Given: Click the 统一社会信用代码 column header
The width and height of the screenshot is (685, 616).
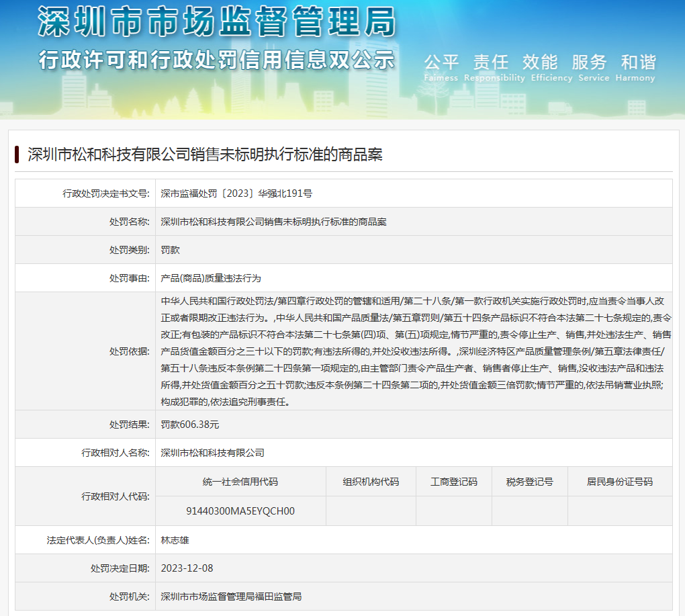Looking at the screenshot, I should point(240,482).
